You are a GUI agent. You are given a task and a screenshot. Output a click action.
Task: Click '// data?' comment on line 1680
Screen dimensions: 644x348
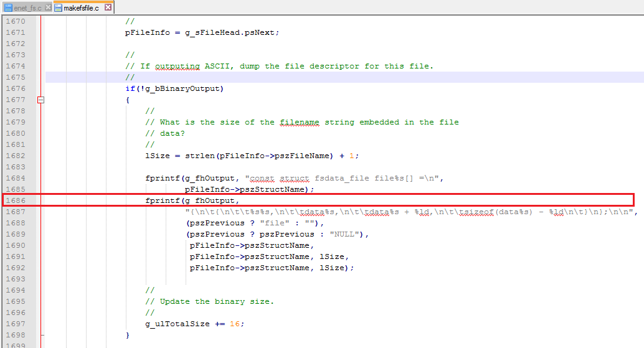(x=165, y=133)
